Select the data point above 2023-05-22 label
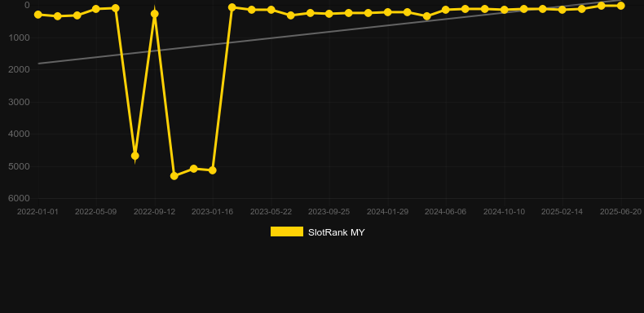This screenshot has width=644, height=313. click(271, 10)
